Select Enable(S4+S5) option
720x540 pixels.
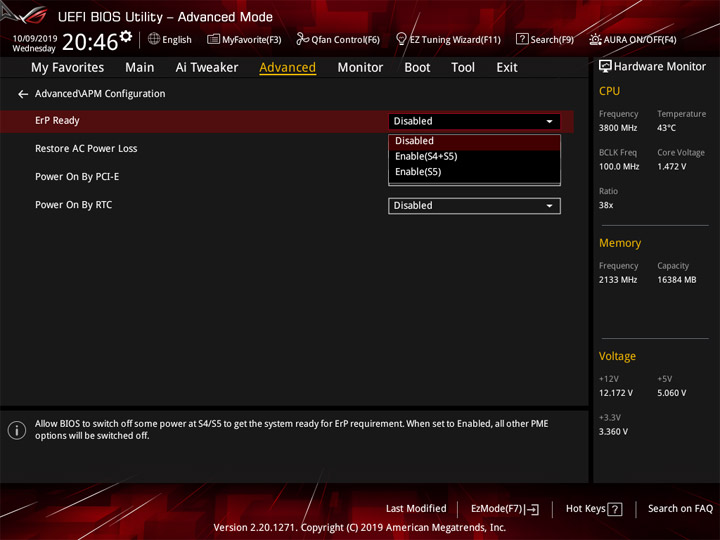pyautogui.click(x=474, y=157)
